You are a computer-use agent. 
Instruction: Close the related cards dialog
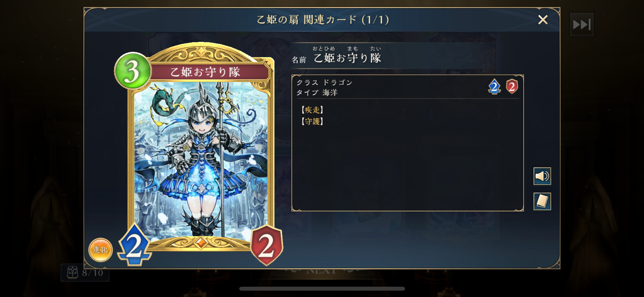coord(543,20)
